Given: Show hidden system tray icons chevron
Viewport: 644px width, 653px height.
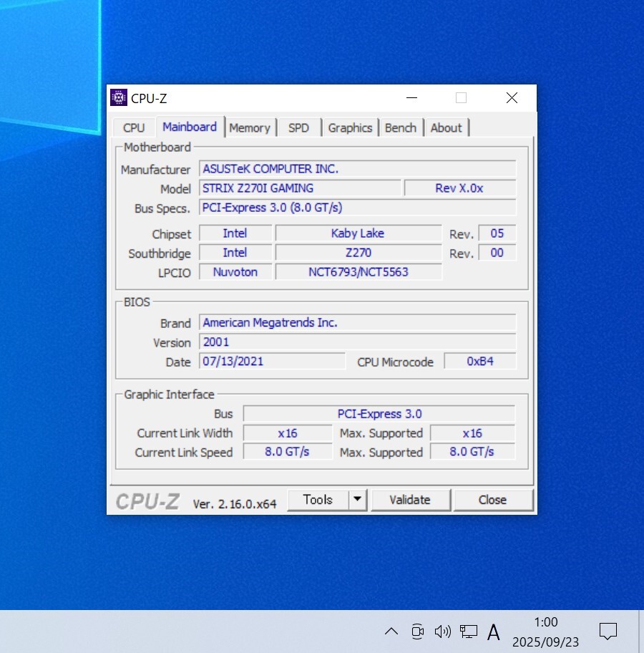Looking at the screenshot, I should point(391,631).
